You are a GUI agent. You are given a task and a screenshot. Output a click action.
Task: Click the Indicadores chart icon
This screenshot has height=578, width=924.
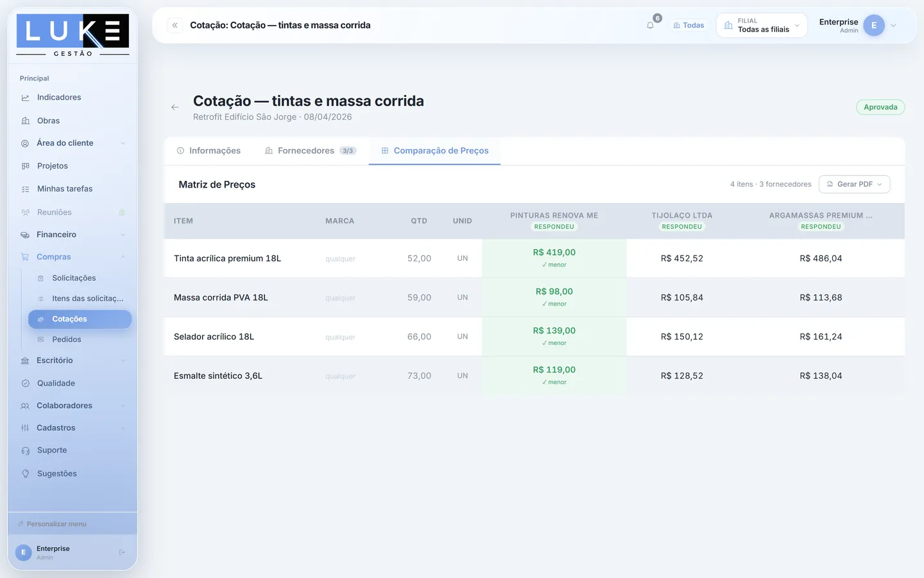(26, 98)
